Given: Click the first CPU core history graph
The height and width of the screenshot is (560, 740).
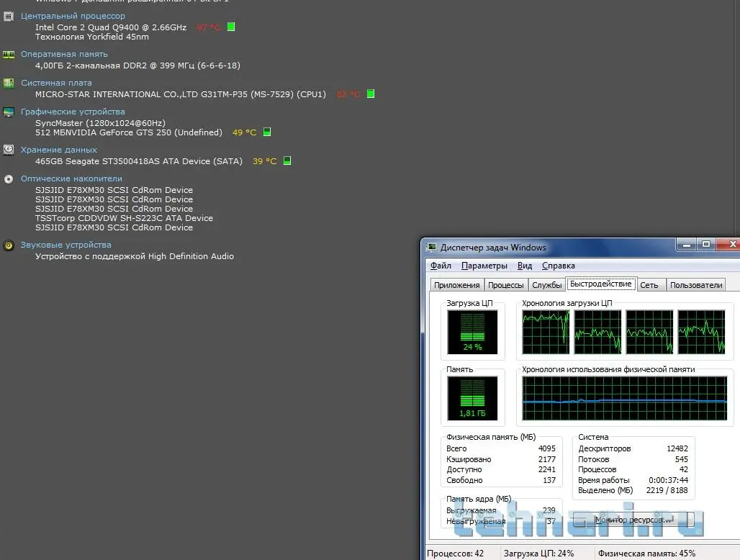Looking at the screenshot, I should (546, 332).
